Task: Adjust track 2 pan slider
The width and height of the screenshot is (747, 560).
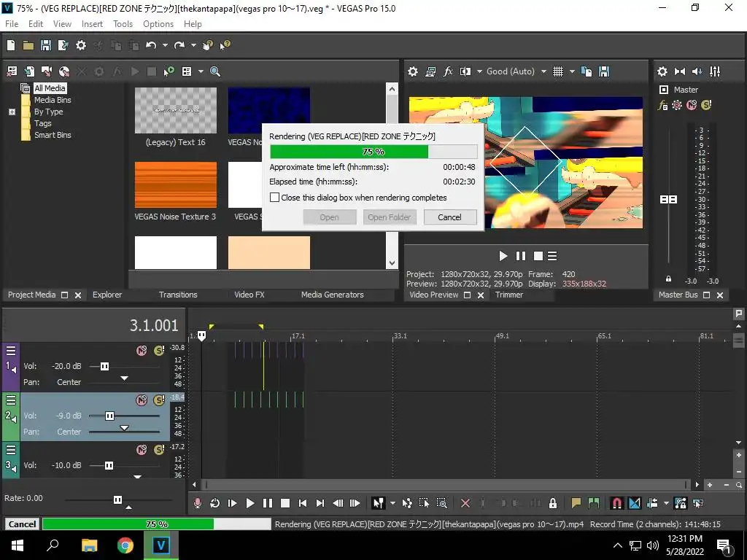Action: coord(124,429)
